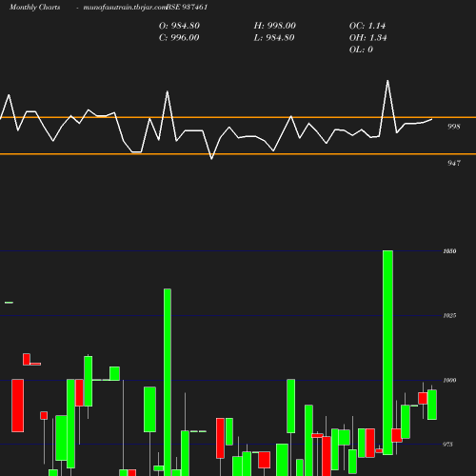The image size is (476, 476).
Task: Select the low value 'L: 984.80'
Action: pos(274,38)
